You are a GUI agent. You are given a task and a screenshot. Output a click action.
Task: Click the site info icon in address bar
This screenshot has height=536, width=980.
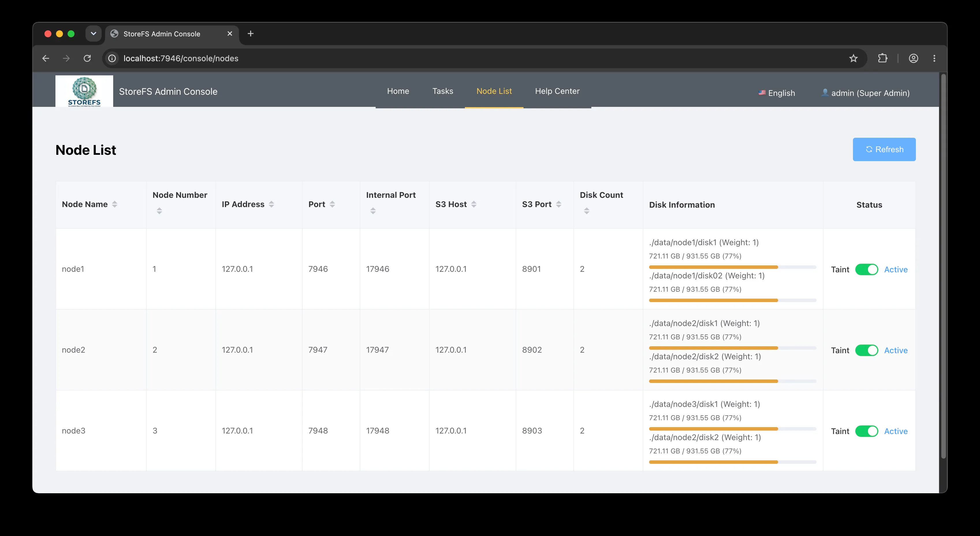[x=112, y=58]
